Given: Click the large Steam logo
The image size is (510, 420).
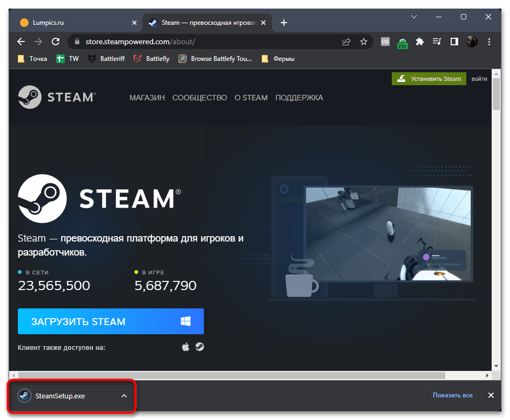Looking at the screenshot, I should pos(99,198).
